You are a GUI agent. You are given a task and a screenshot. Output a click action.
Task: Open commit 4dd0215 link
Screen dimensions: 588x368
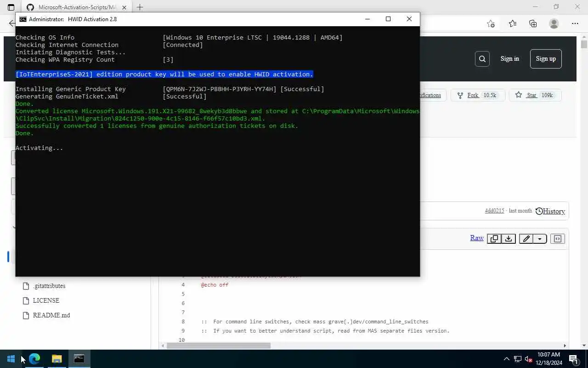coord(494,211)
